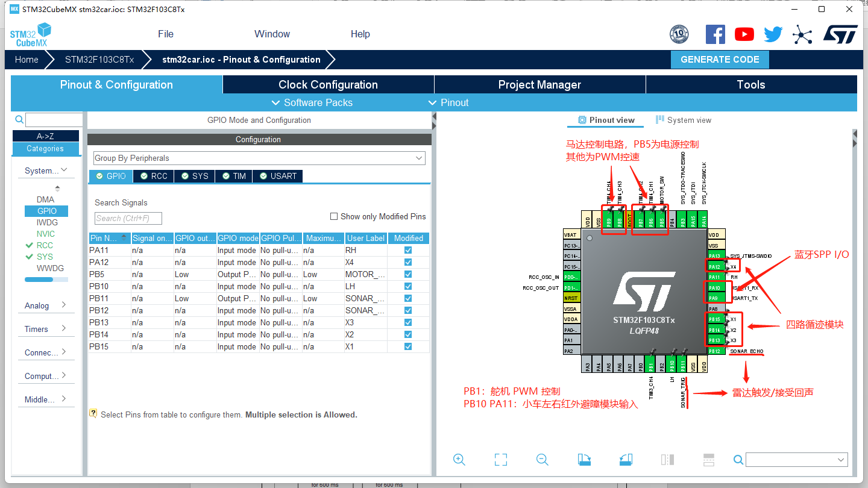Click the pin search magnifier icon
This screenshot has height=488, width=868.
pos(738,460)
